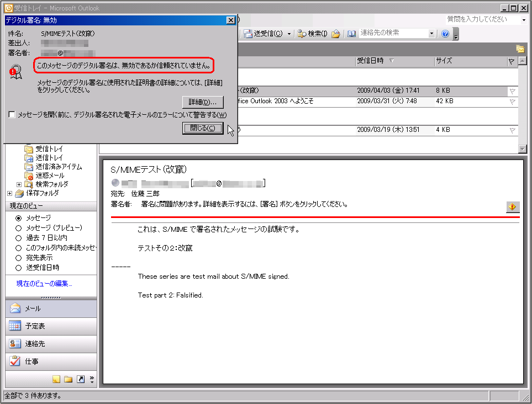
Task: Select 過去 7 日以内 view radio button
Action: (19, 238)
